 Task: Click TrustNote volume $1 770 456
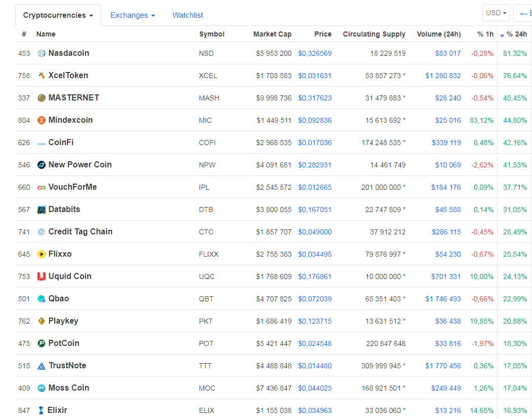(x=443, y=366)
